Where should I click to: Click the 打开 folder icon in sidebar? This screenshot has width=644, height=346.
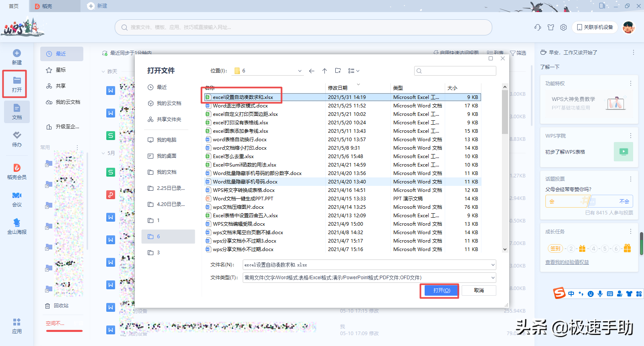tap(17, 80)
